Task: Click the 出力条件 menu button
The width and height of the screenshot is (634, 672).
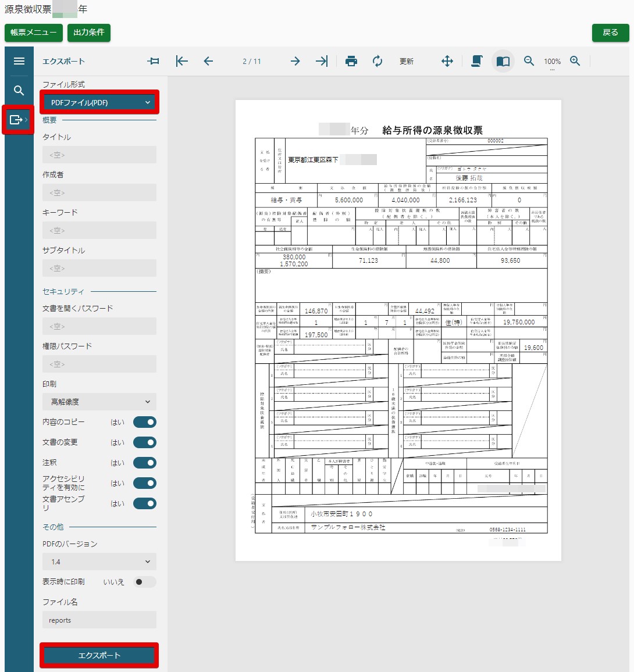Action: pyautogui.click(x=89, y=33)
